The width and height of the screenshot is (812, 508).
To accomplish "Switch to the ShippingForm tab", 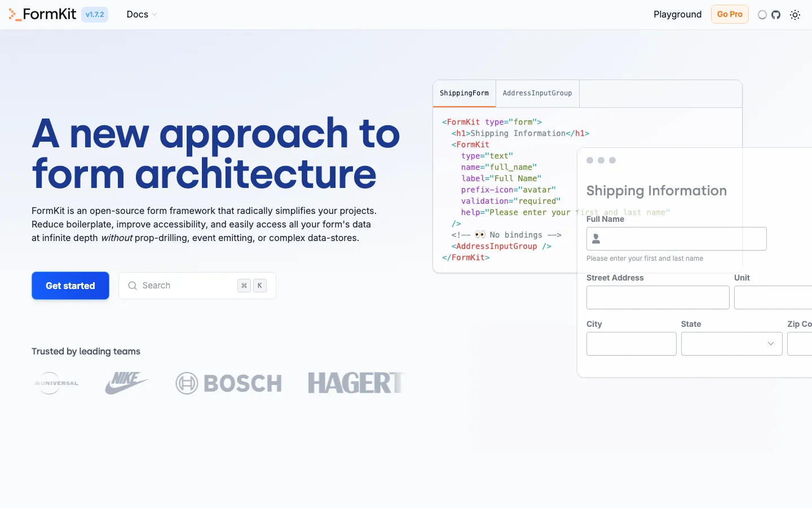I will click(464, 93).
